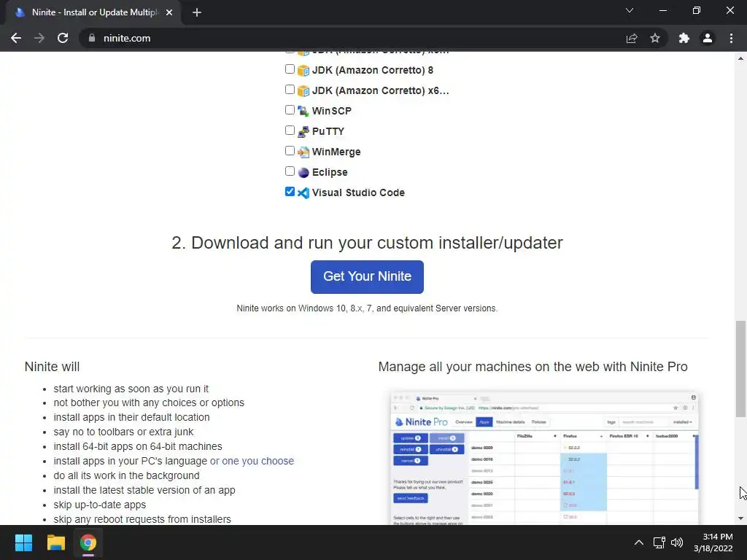The image size is (747, 560).
Task: Bookmark this tab with star icon
Action: pos(655,38)
